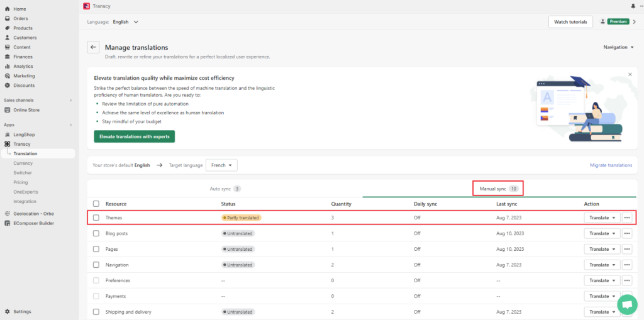Check the Navigation row checkbox
644x320 pixels.
96,265
